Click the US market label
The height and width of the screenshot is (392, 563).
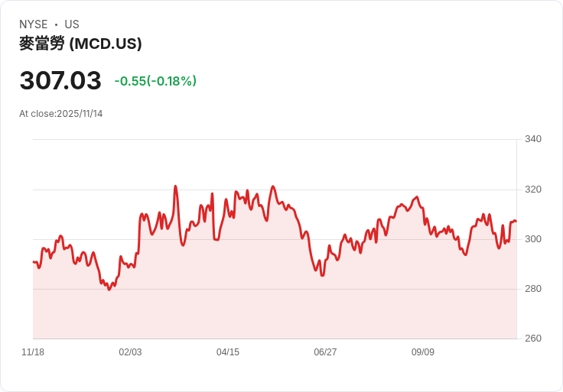point(72,24)
